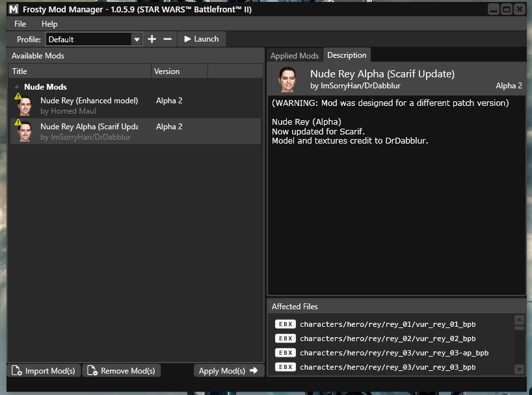Click the Import Mod(s) button
The image size is (532, 395).
click(x=44, y=370)
